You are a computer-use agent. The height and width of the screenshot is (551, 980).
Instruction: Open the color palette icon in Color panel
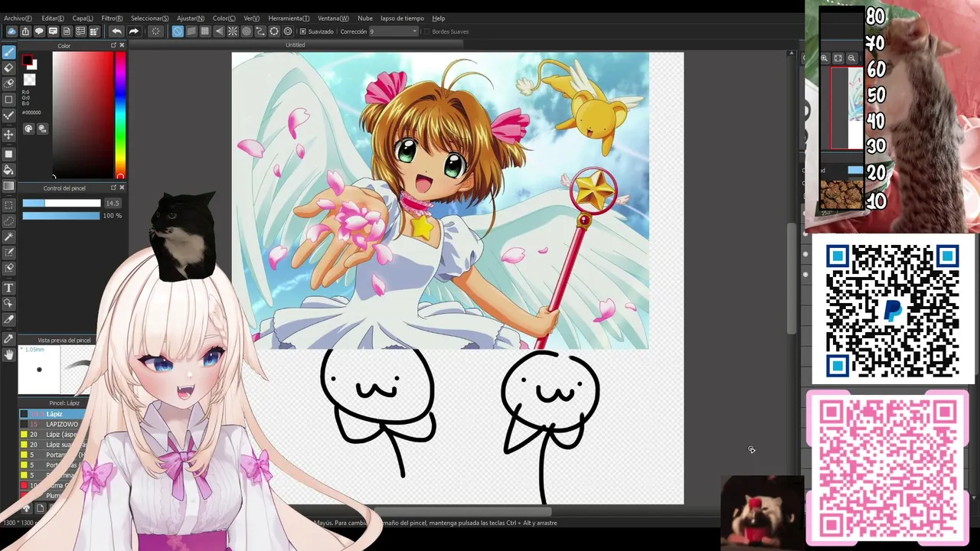tap(29, 129)
